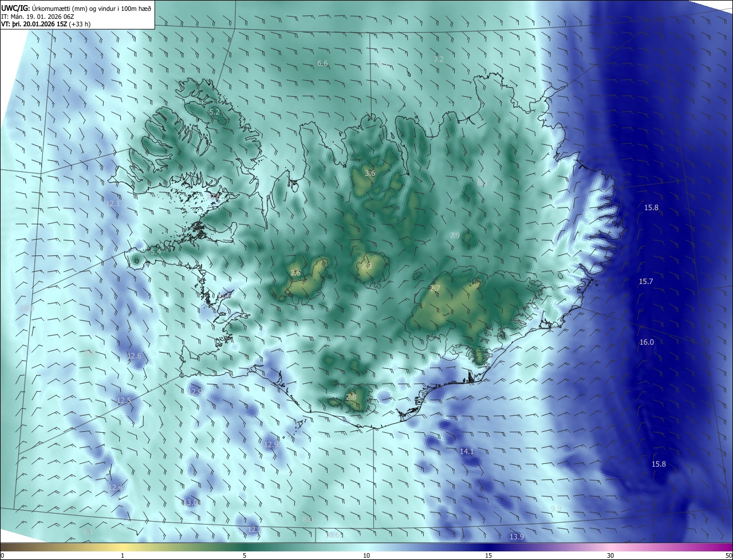The image size is (733, 560).
Task: Click the 1 tick on the color legend
Action: (123, 555)
